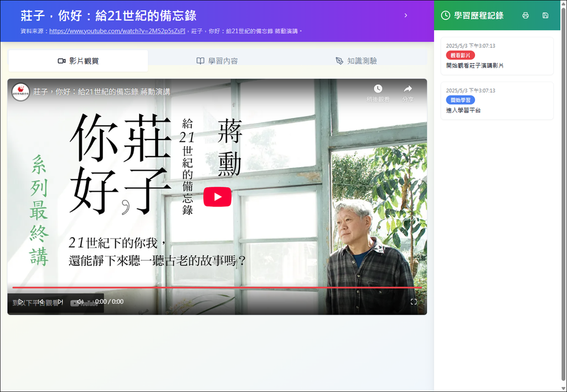567x392 pixels.
Task: Click the play icon in the control bar
Action: tap(21, 302)
